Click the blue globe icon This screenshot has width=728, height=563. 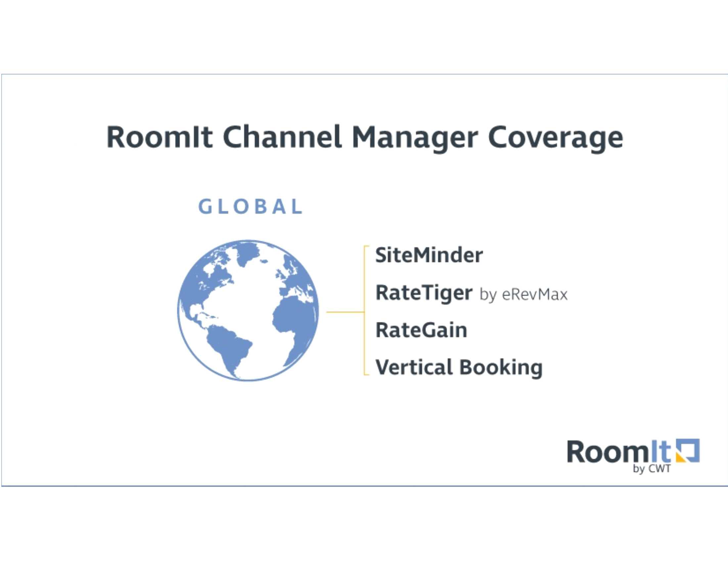(248, 310)
